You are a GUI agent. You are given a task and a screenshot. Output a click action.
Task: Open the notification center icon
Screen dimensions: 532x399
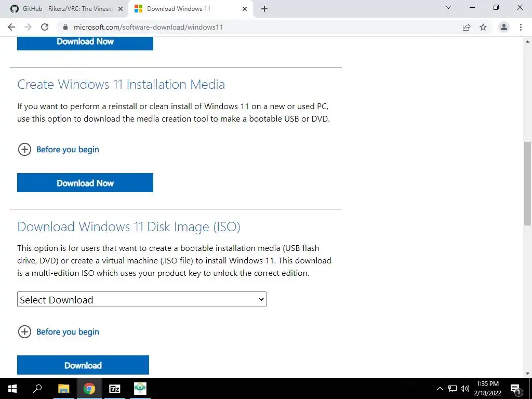coord(515,389)
